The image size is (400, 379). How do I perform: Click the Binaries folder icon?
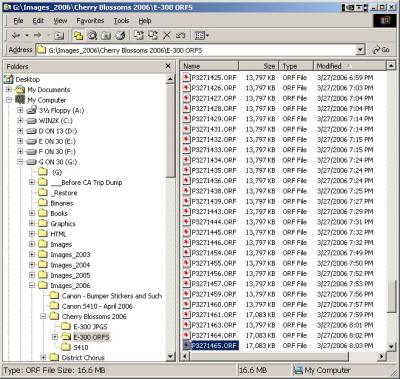(43, 203)
